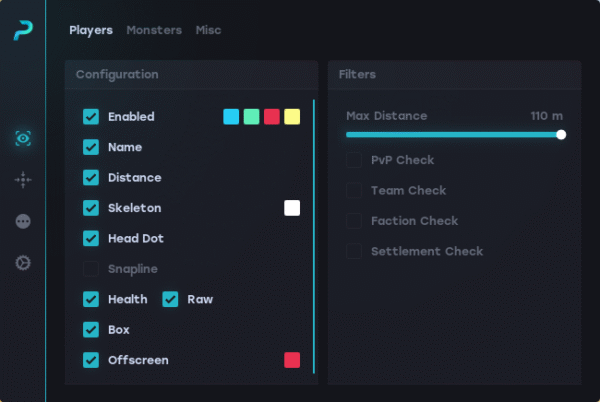The height and width of the screenshot is (402, 600).
Task: Open the crosshair aim section in sidebar
Action: coord(23,179)
